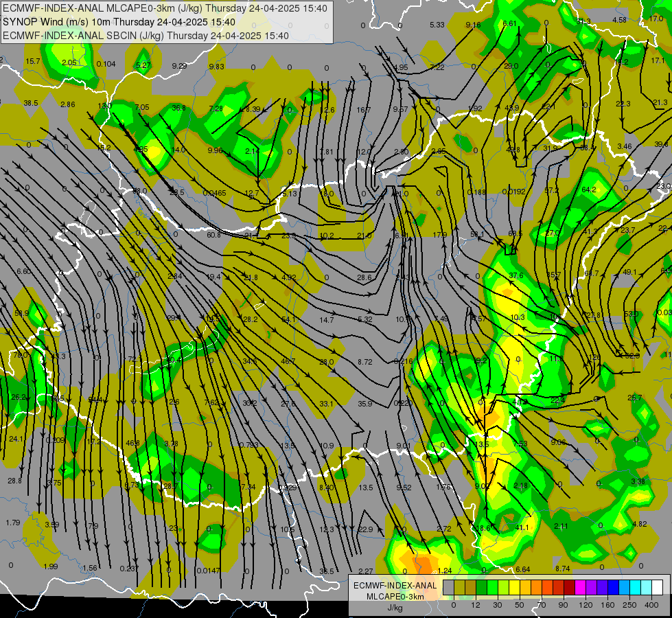Image resolution: width=672 pixels, height=618 pixels.
Task: Click the 2.05 value on the map
Action: pyautogui.click(x=69, y=62)
